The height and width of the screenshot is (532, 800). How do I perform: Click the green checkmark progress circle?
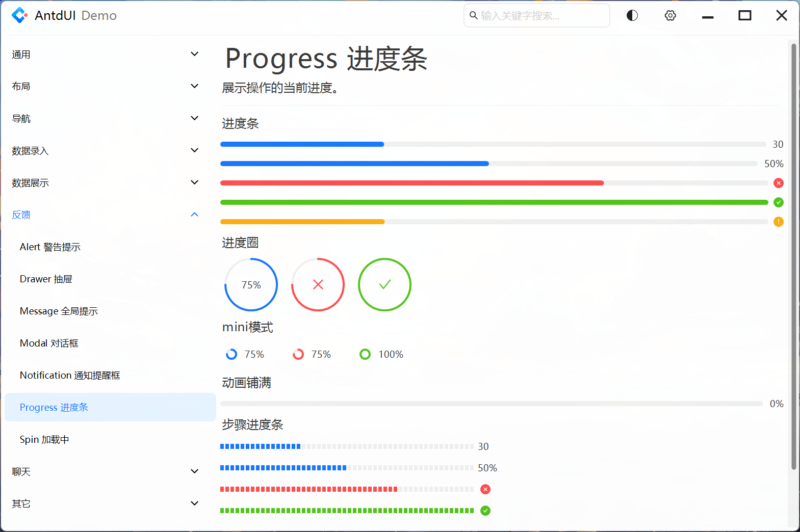tap(384, 284)
